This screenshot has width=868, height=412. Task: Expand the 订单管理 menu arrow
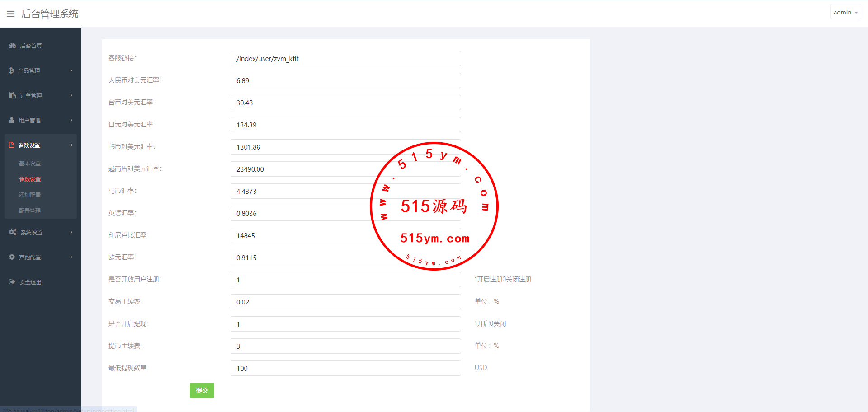tap(71, 95)
